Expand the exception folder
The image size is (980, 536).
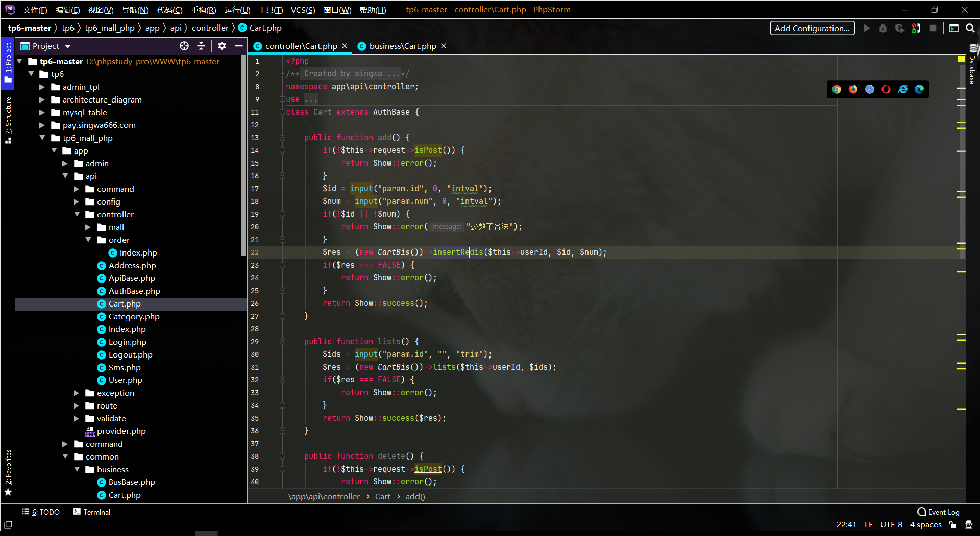tap(77, 393)
